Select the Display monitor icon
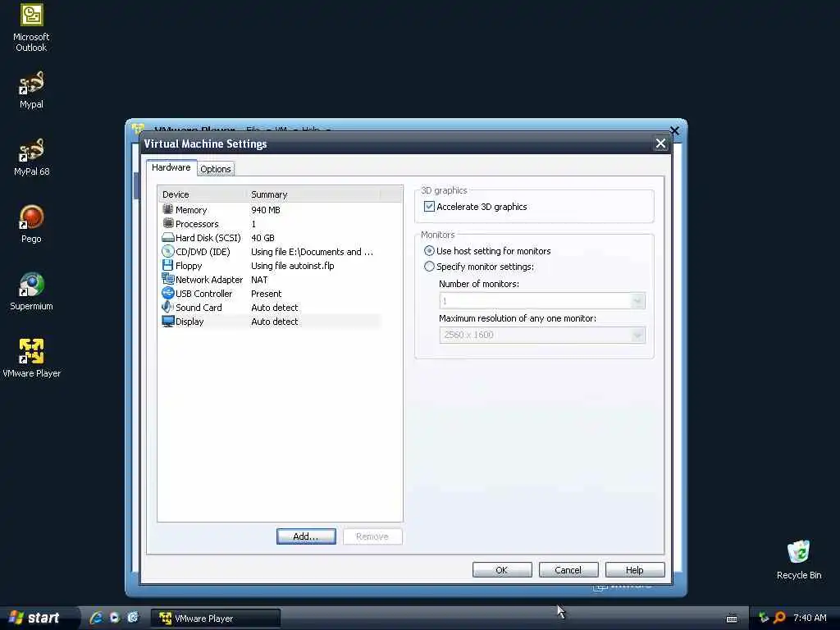840x630 pixels. 167,321
